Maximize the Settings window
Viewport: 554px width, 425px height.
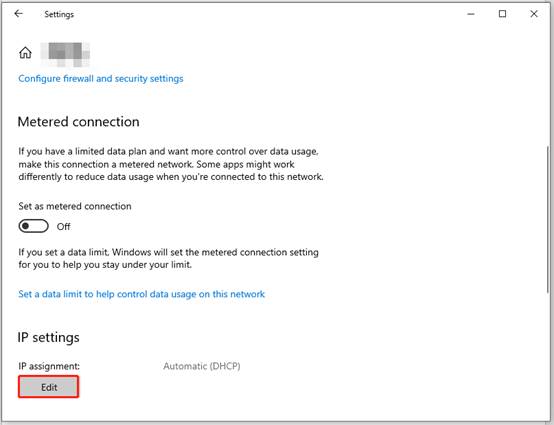tap(502, 14)
